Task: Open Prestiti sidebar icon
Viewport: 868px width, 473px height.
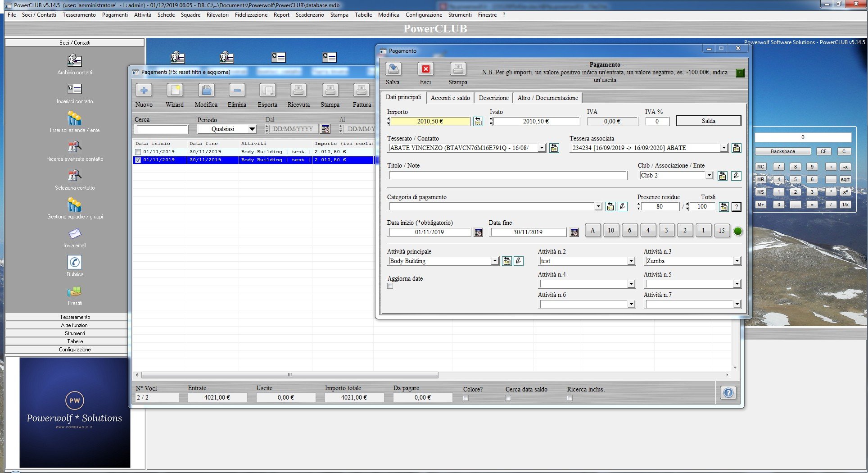Action: coord(75,292)
